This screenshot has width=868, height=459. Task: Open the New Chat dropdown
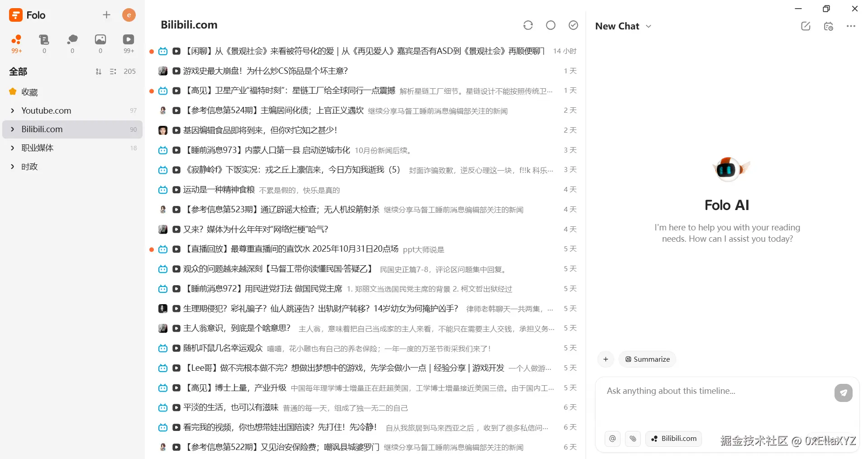pos(623,26)
